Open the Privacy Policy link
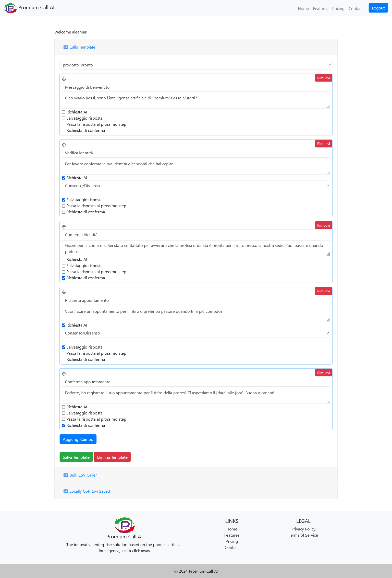The image size is (392, 578). (x=303, y=529)
